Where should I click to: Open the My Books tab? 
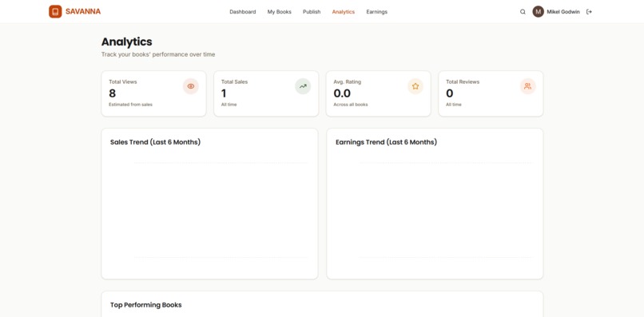(x=280, y=12)
